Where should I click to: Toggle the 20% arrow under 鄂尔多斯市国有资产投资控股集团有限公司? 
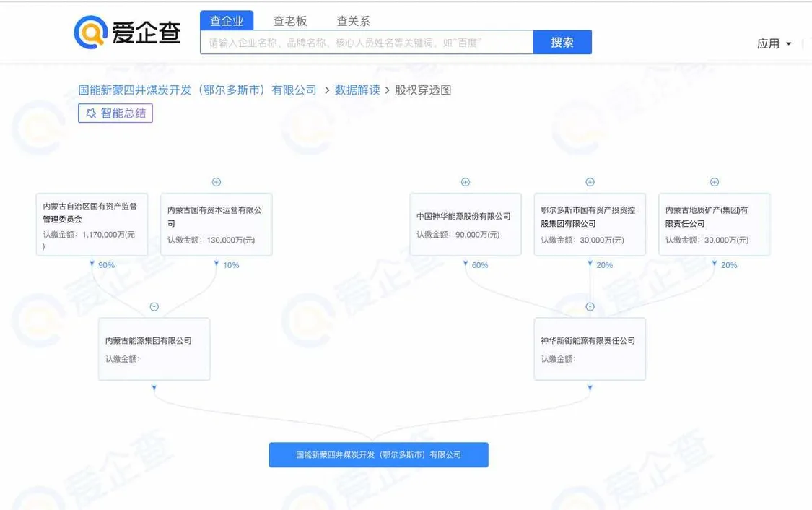[x=590, y=265]
